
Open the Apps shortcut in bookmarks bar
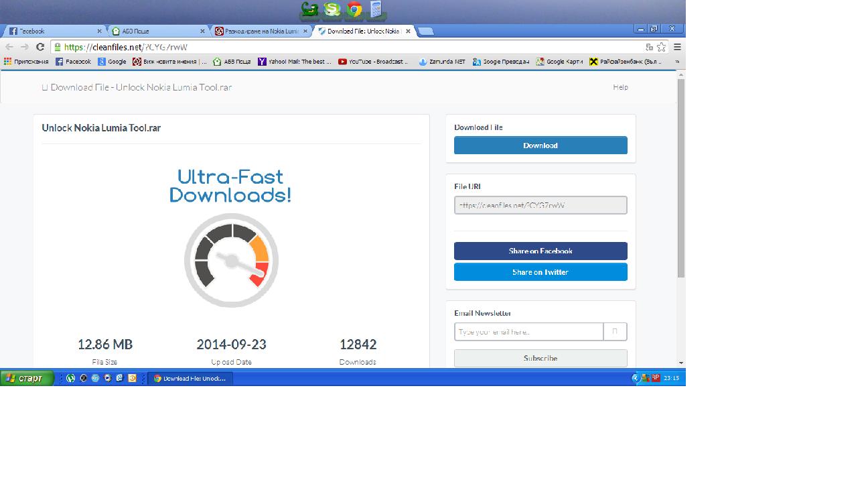(26, 62)
